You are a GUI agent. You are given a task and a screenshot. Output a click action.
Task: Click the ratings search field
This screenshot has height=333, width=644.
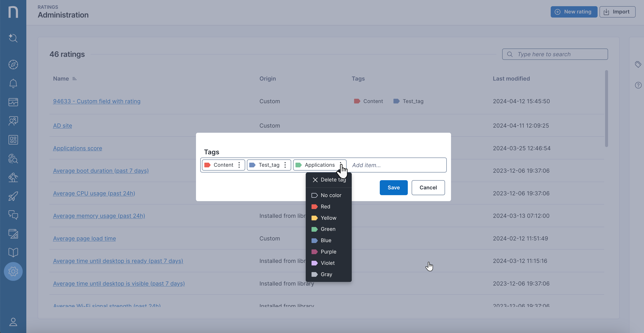[x=555, y=54]
